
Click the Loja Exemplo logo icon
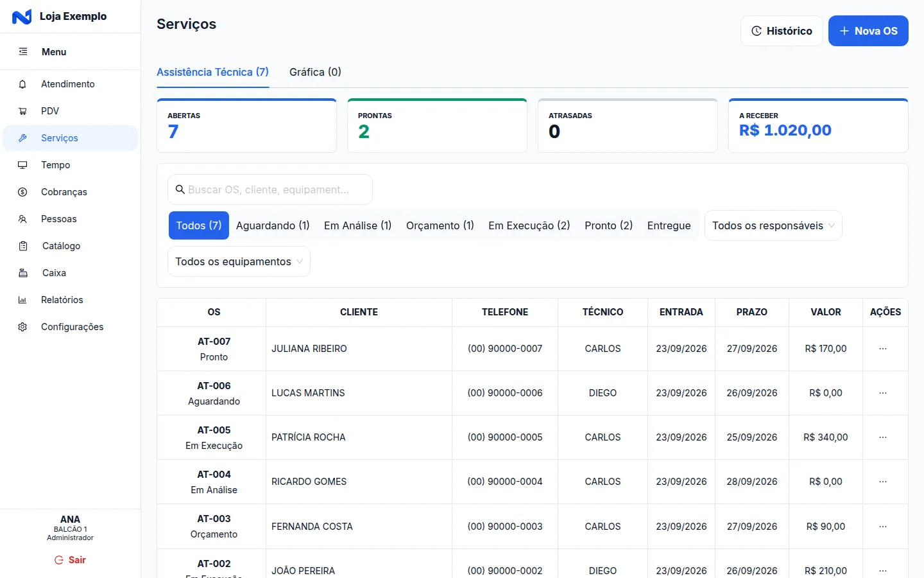[22, 17]
